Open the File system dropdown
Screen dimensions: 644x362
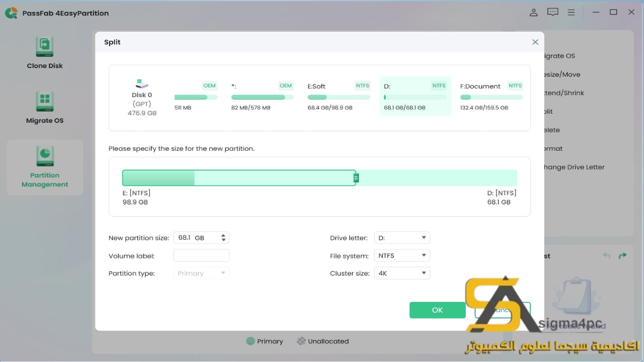point(402,256)
